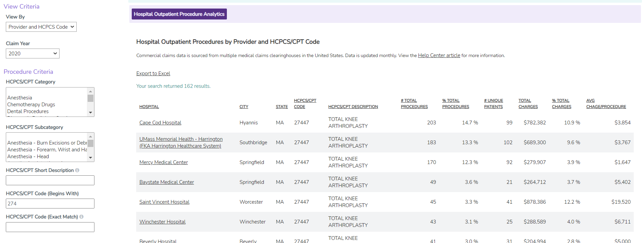Click Export to Excel link
644x243 pixels.
coord(153,73)
